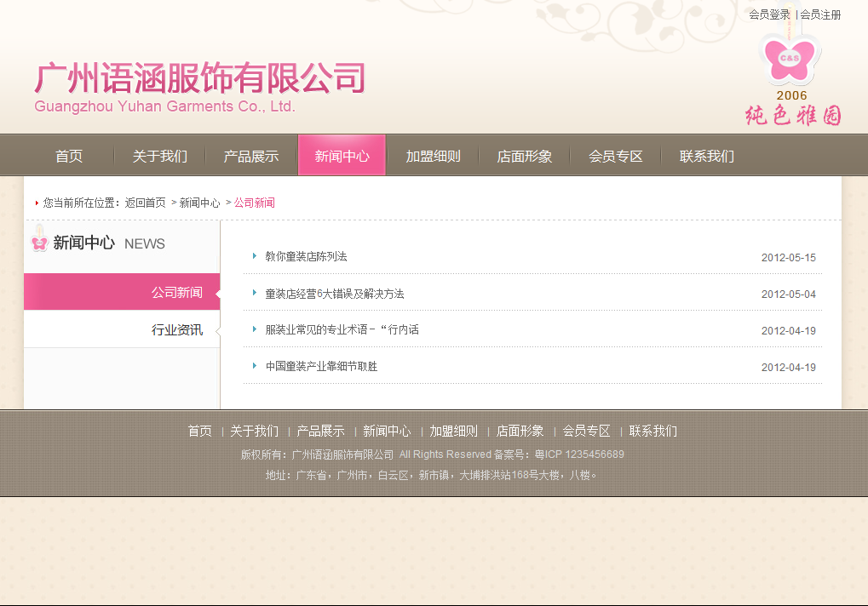Click Guangzhou Yuhan Garments Co., Ltd. subtitle

(x=165, y=106)
